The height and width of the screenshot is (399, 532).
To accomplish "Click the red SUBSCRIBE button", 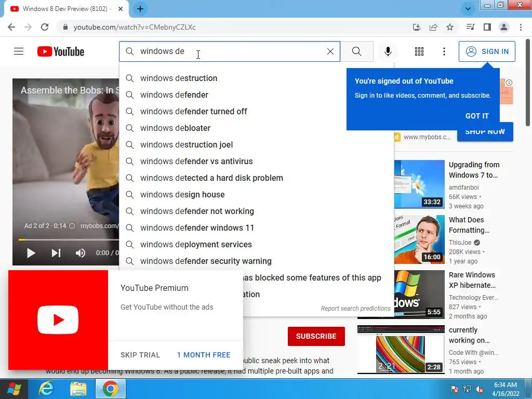I will 316,336.
